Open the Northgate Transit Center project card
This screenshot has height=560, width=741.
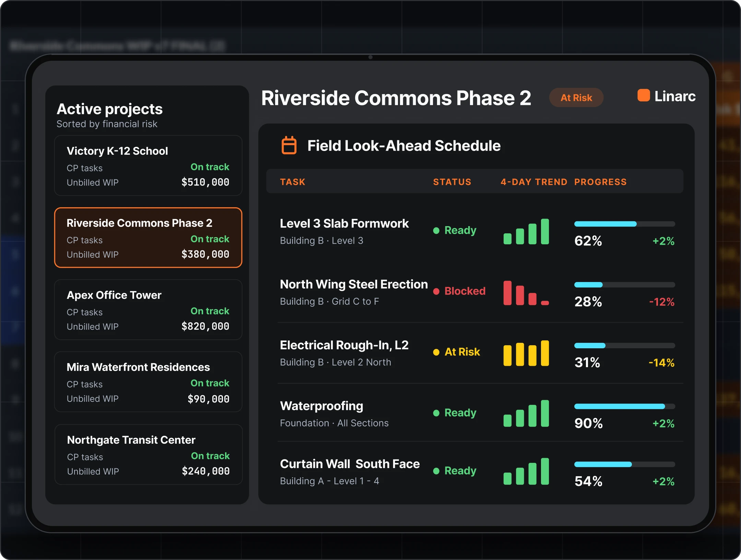pyautogui.click(x=148, y=455)
